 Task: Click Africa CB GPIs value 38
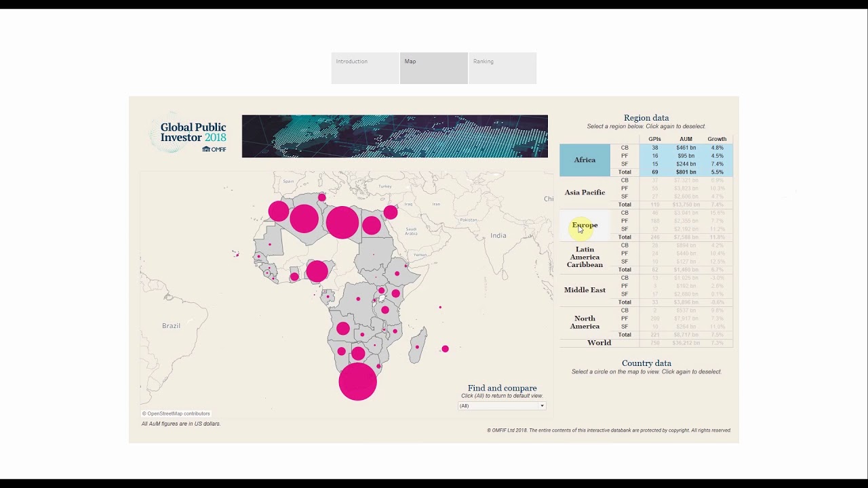[x=654, y=148]
